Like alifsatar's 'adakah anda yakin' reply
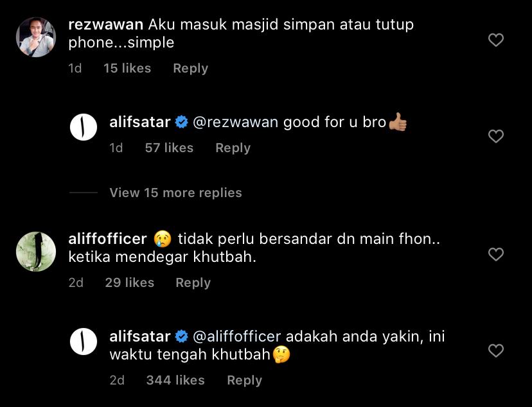 tap(495, 351)
